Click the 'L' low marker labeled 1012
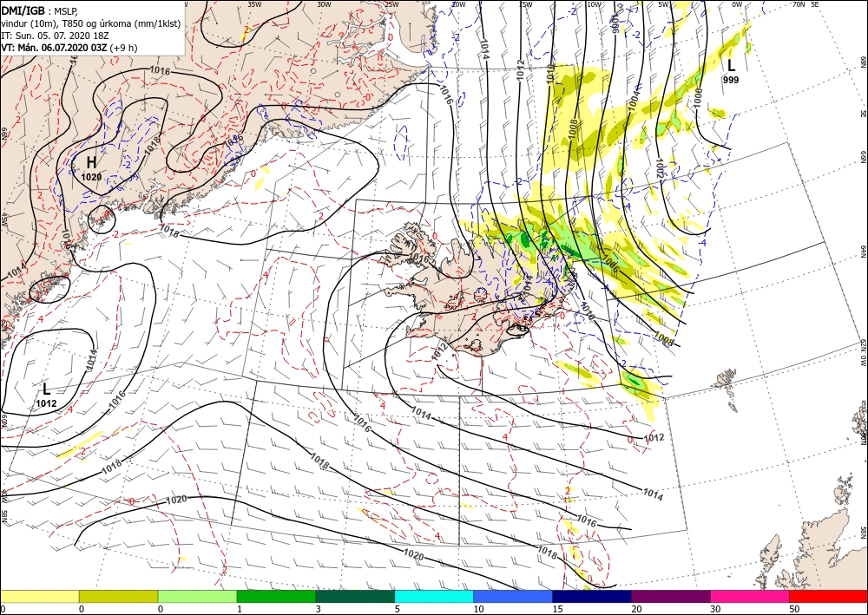The height and width of the screenshot is (615, 868). click(47, 389)
